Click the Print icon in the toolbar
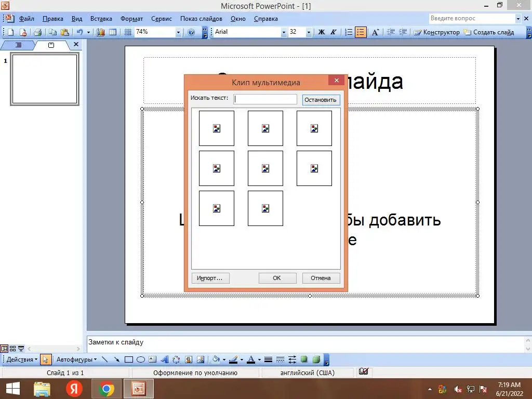The width and height of the screenshot is (532, 399). pos(37,32)
